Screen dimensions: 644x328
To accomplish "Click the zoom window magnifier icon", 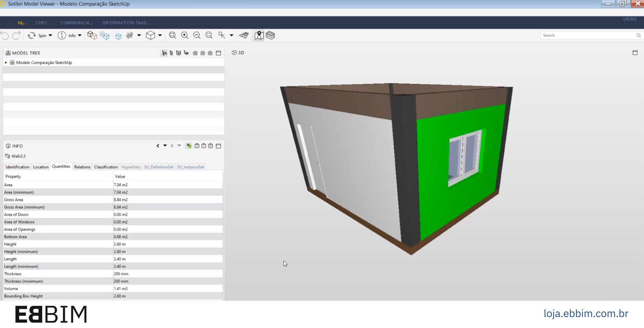I will pos(209,35).
